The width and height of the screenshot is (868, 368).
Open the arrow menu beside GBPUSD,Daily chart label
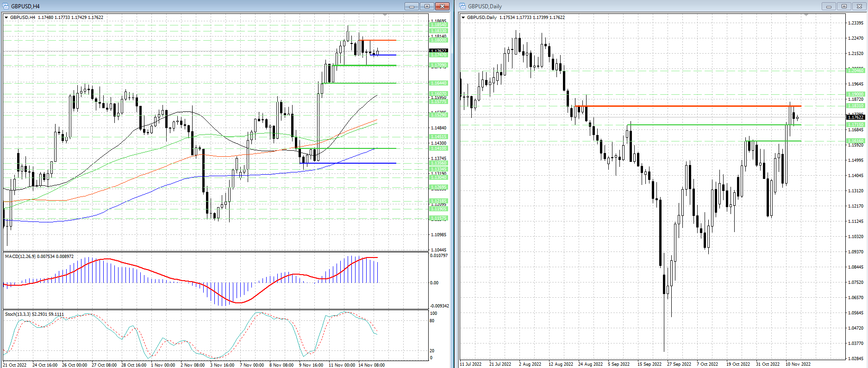(463, 18)
